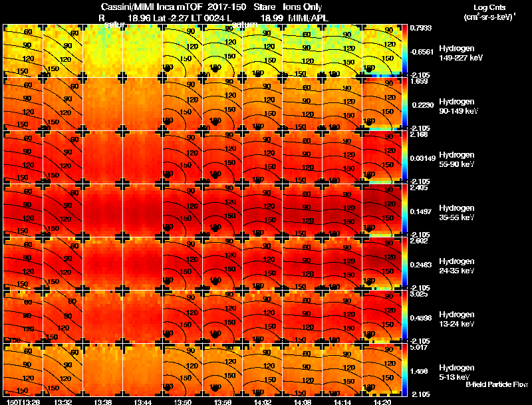Screen dimensions: 532x405
Task: Click the 150T13:26 start time label
Action: click(x=23, y=402)
